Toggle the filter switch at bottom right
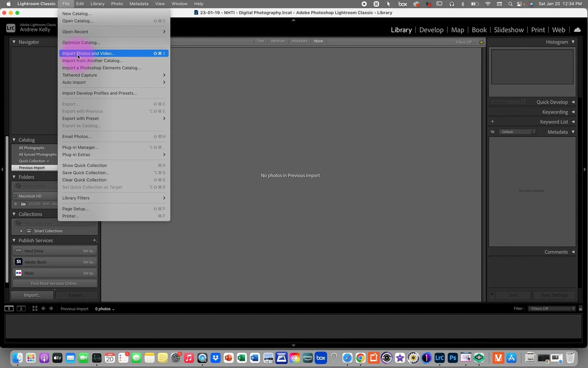 coord(580,309)
